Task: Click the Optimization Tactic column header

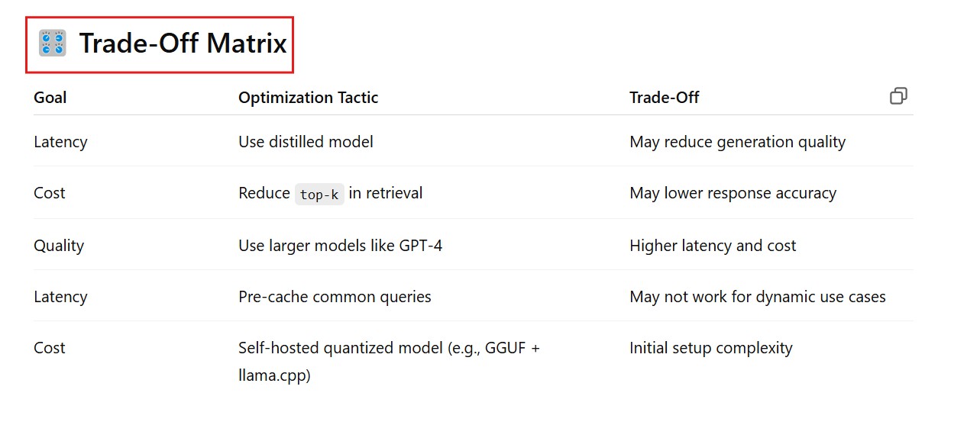Action: coord(308,98)
